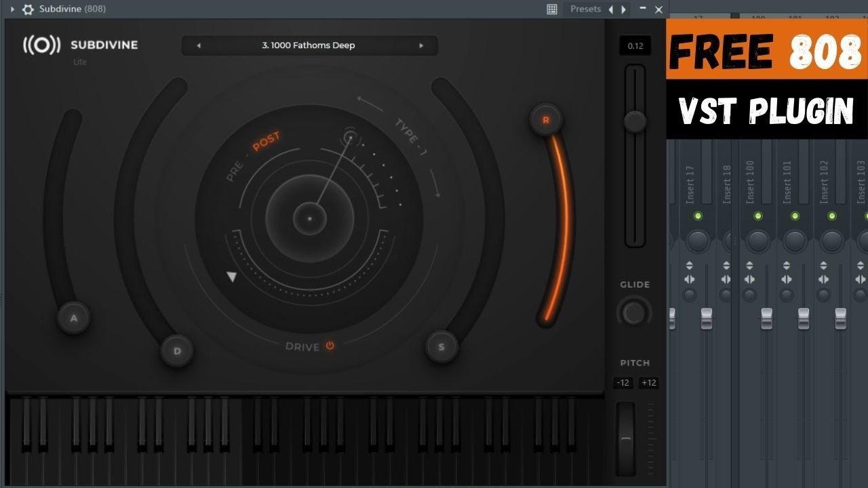This screenshot has width=868, height=488.
Task: Click the Insert 101 pan knob
Action: 795,240
